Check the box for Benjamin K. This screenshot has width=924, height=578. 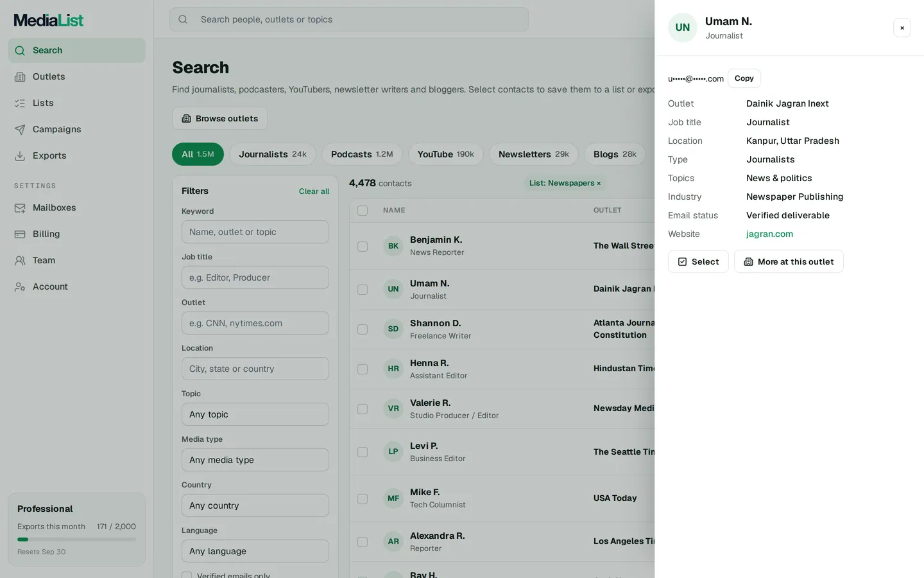pyautogui.click(x=363, y=247)
